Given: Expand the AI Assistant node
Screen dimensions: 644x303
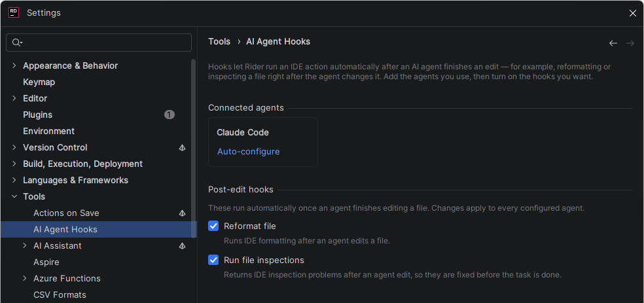Looking at the screenshot, I should click(25, 245).
